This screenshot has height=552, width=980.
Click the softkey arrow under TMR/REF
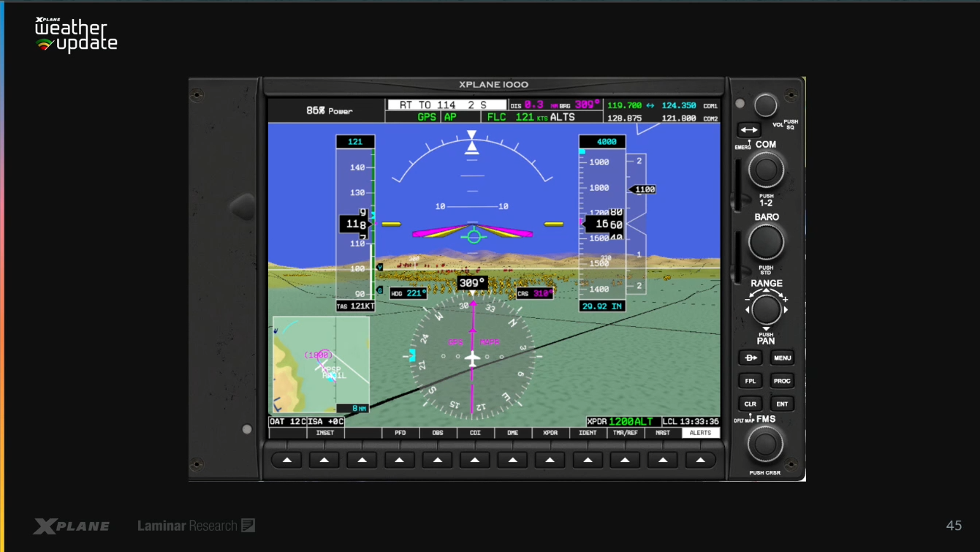point(626,460)
